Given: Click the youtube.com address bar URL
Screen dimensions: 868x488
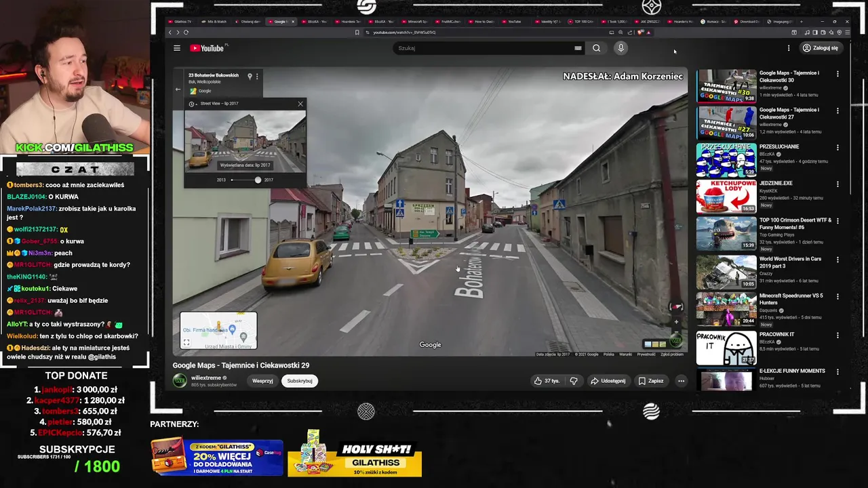Looking at the screenshot, I should (404, 32).
